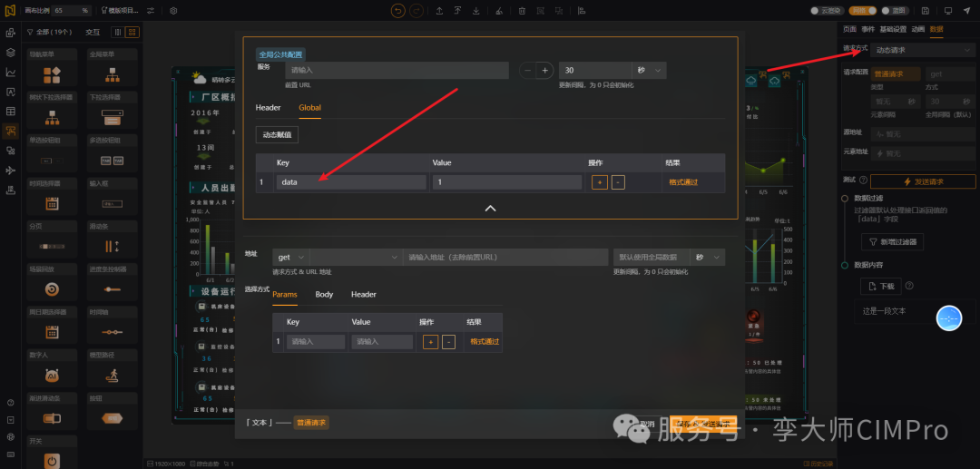Click the data Key input field
This screenshot has height=469, width=980.
(351, 182)
